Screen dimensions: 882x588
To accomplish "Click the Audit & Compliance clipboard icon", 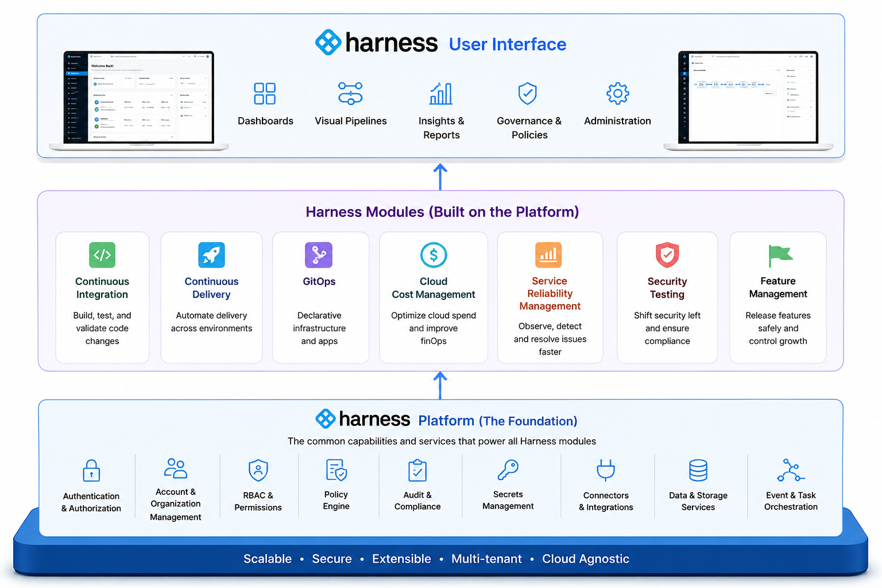I will click(417, 470).
